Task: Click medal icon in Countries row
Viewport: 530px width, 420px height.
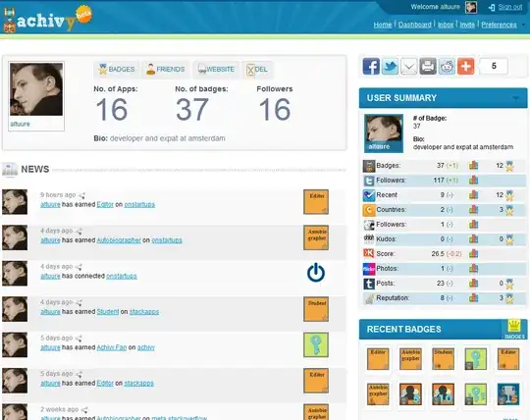Action: [x=509, y=210]
